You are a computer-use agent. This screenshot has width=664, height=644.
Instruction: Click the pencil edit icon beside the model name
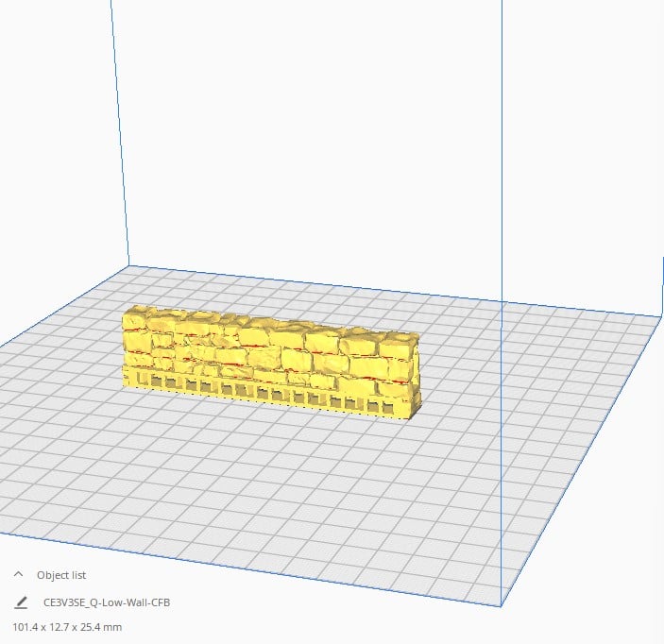point(21,602)
